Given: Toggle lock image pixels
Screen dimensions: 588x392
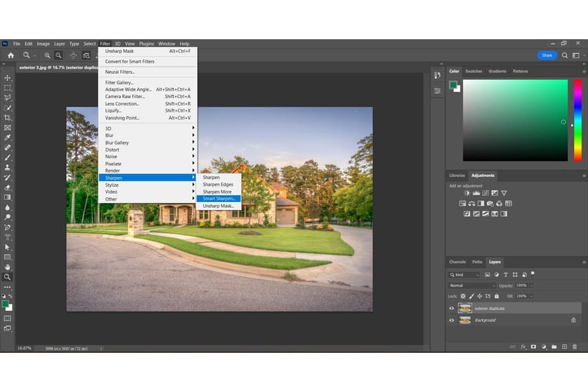Looking at the screenshot, I should click(471, 297).
